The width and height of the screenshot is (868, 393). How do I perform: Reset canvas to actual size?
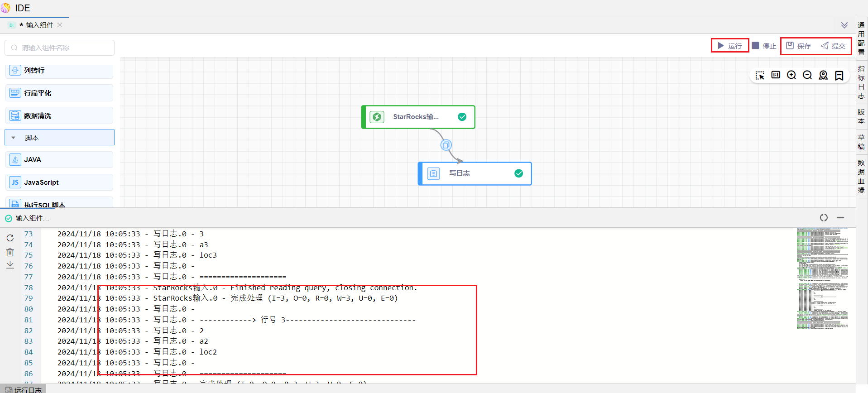pos(776,75)
